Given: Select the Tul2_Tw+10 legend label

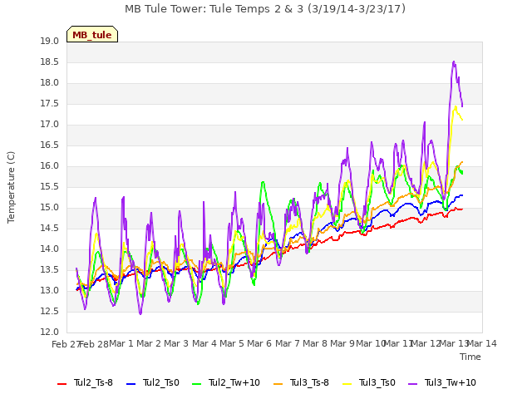Looking at the screenshot, I should pyautogui.click(x=234, y=382).
